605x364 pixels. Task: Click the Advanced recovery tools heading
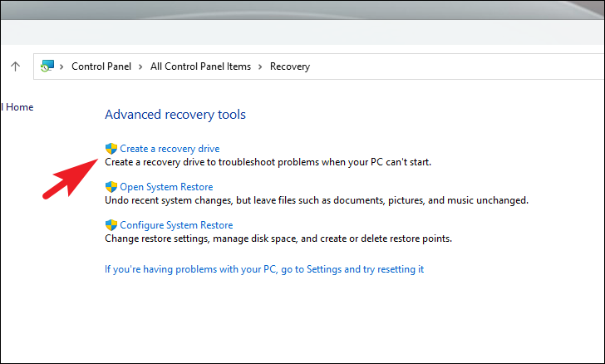[x=175, y=114]
